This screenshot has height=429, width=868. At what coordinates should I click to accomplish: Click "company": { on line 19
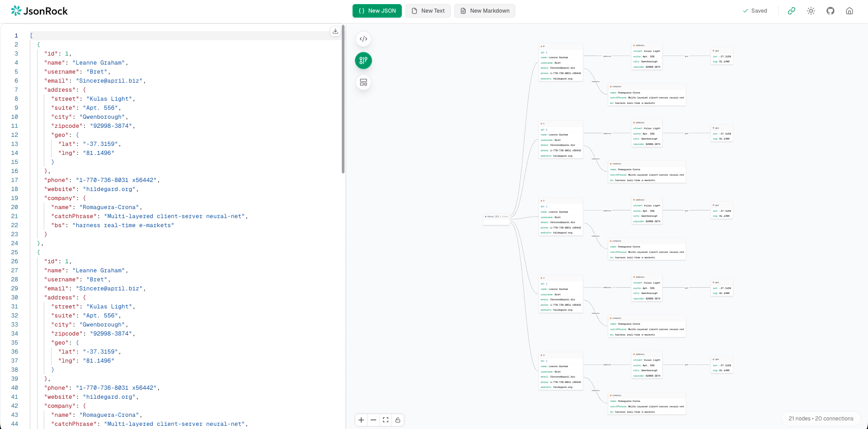65,198
